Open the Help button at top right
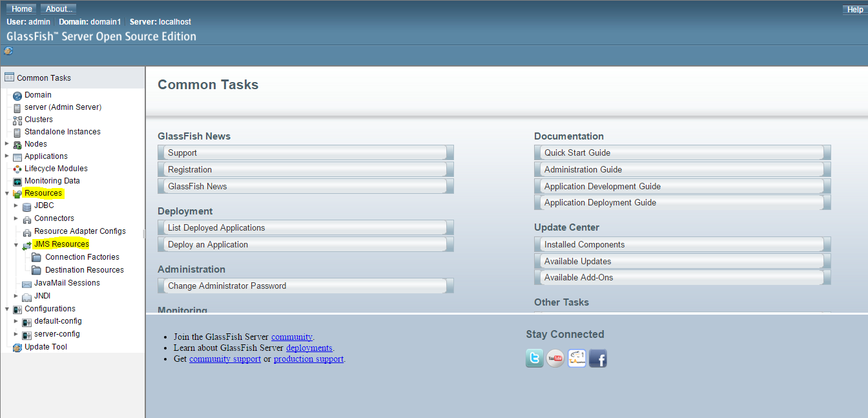The height and width of the screenshot is (418, 868). [x=854, y=10]
